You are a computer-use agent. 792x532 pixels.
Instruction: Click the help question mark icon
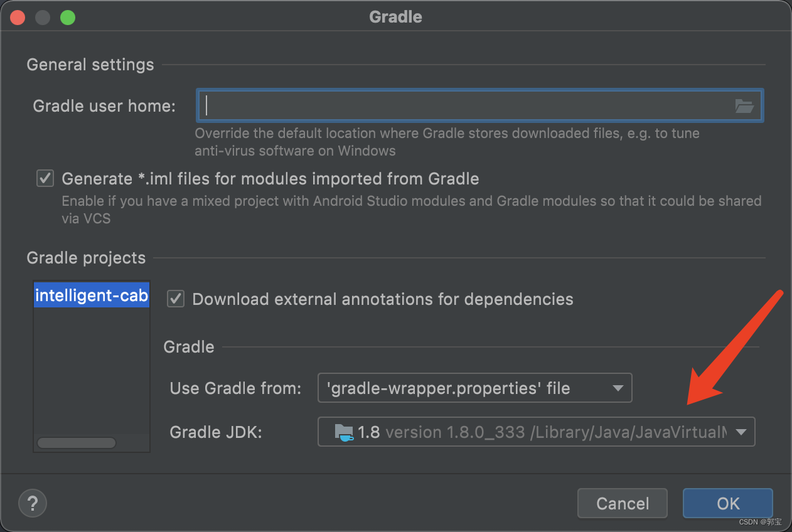coord(33,503)
